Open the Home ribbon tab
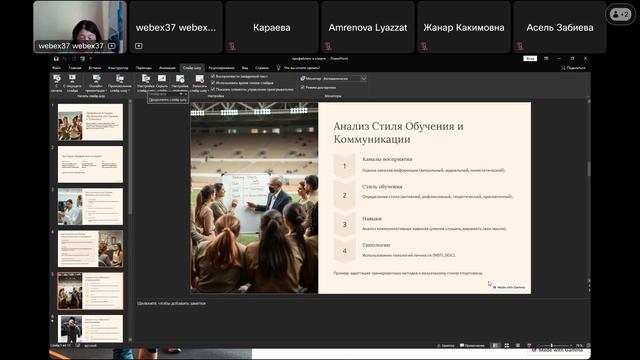 coord(75,68)
